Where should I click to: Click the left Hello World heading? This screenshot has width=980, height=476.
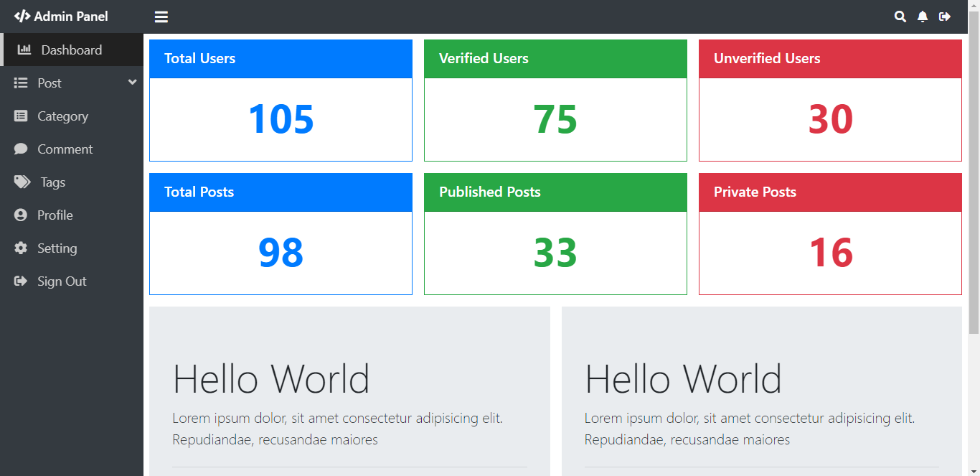(x=271, y=378)
